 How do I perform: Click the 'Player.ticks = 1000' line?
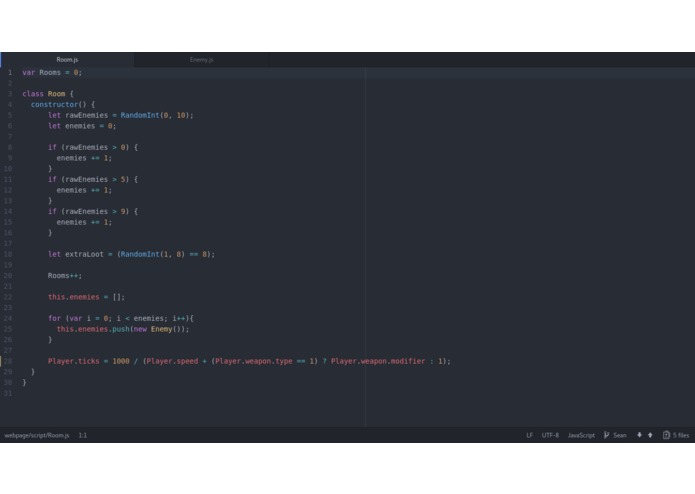(249, 361)
